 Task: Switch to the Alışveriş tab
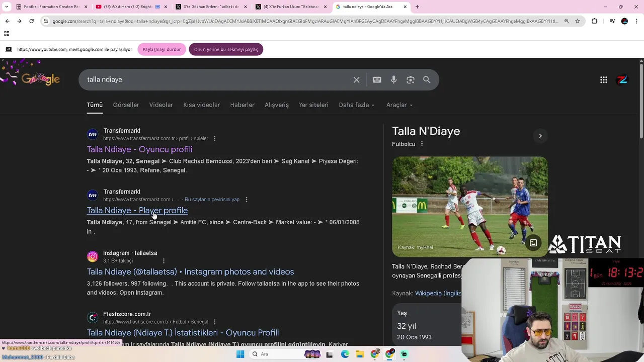(277, 105)
